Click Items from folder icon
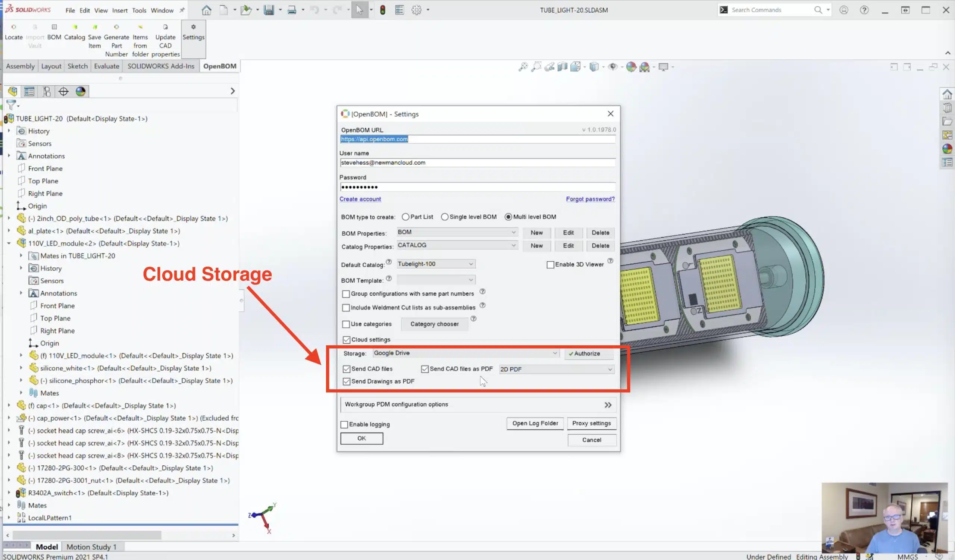The width and height of the screenshot is (955, 560). pyautogui.click(x=140, y=27)
